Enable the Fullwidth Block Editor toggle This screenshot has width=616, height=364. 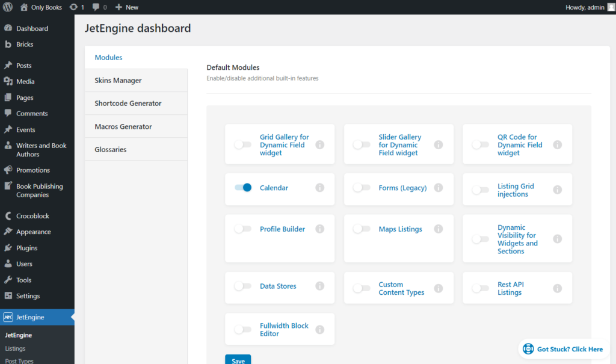pyautogui.click(x=243, y=330)
